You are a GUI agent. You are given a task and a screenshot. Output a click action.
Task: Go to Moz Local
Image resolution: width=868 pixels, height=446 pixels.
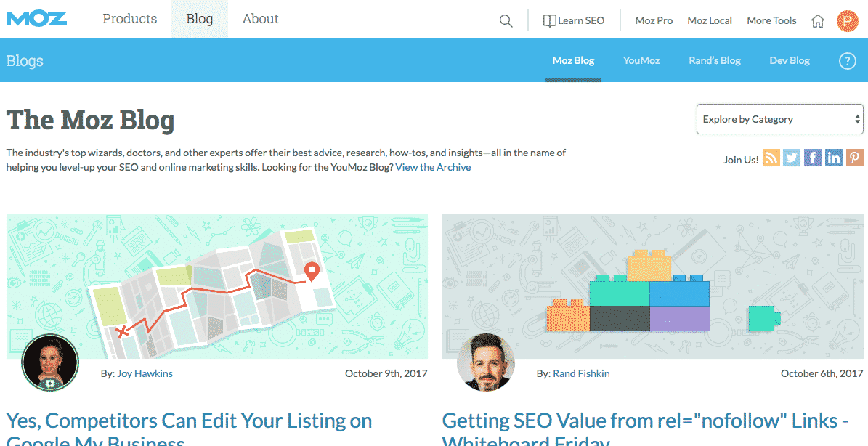pyautogui.click(x=710, y=20)
